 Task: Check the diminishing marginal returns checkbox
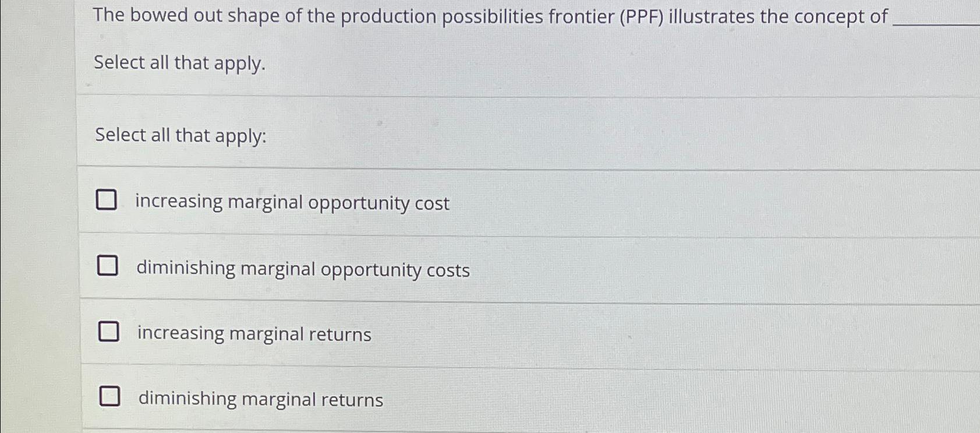[x=109, y=396]
